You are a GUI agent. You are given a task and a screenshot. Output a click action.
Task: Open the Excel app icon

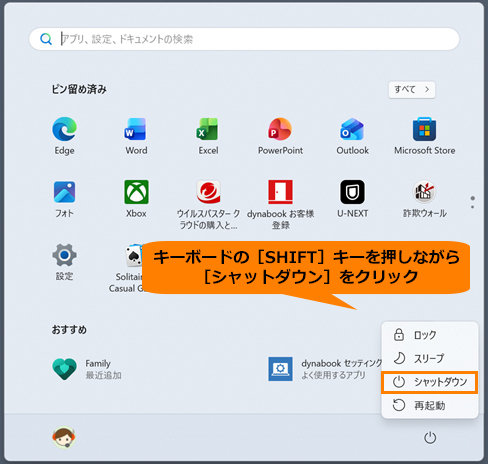tap(208, 129)
